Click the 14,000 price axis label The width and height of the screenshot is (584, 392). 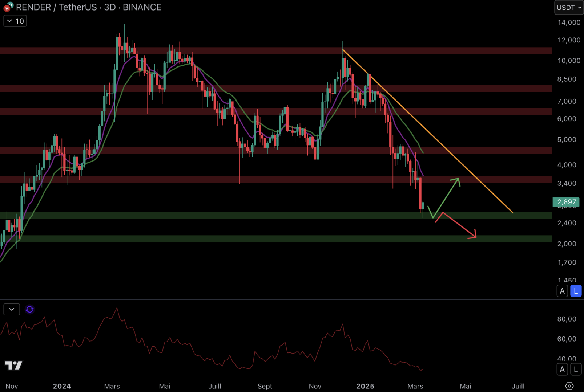point(569,23)
